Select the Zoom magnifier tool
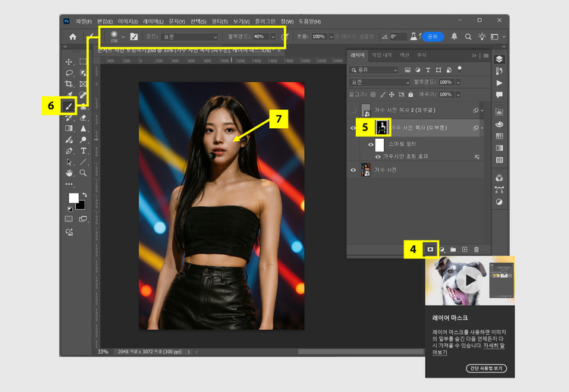This screenshot has height=392, width=569. click(83, 173)
